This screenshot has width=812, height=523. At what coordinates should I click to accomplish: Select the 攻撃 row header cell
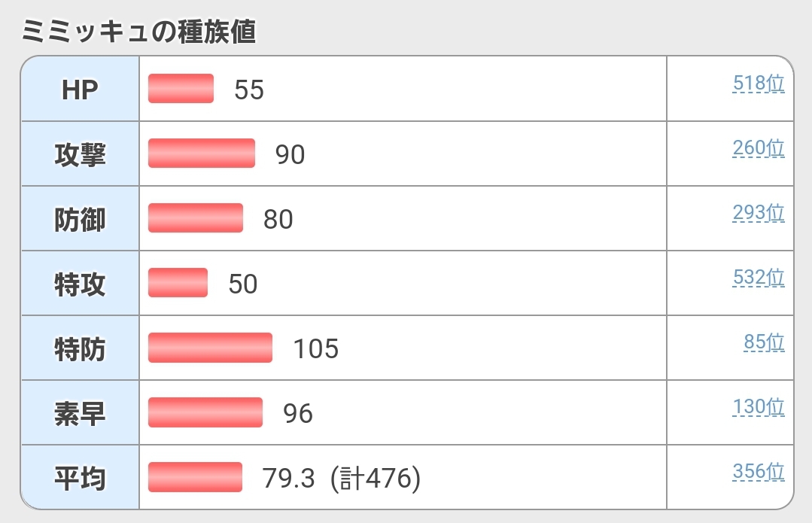click(80, 154)
